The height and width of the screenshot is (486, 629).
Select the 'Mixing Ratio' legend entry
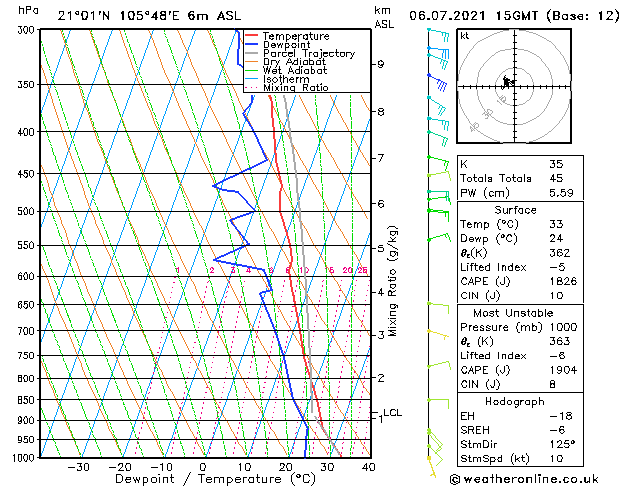[x=296, y=87]
